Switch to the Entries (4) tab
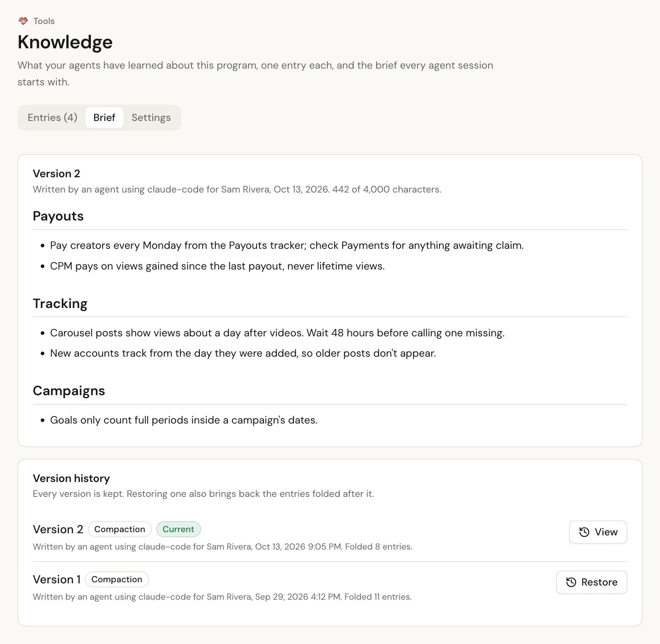660x644 pixels. click(52, 118)
